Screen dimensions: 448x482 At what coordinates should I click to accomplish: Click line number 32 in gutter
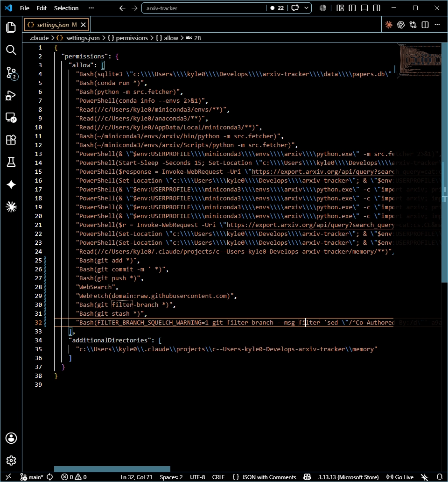click(x=38, y=322)
